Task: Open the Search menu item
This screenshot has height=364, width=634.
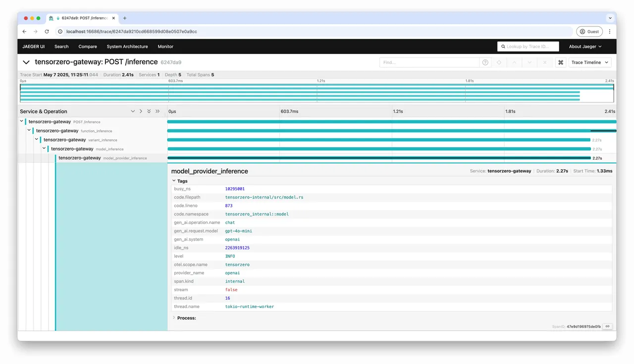Action: [x=61, y=47]
